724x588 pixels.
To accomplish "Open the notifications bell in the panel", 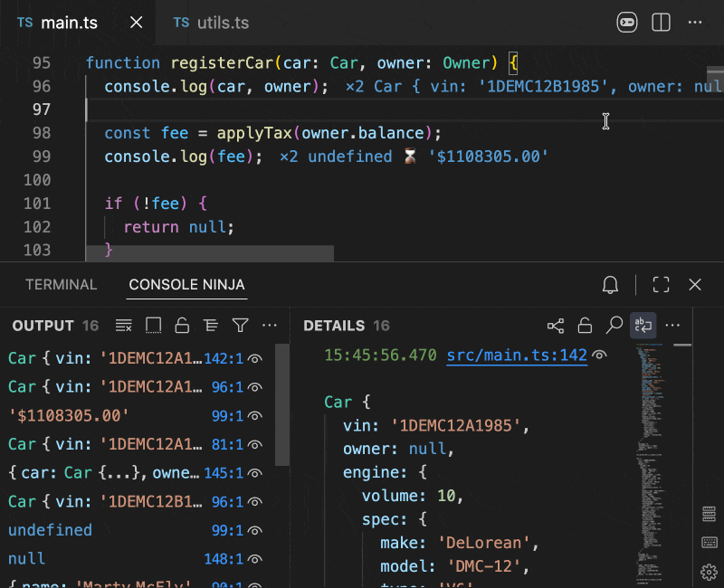I will pyautogui.click(x=611, y=285).
